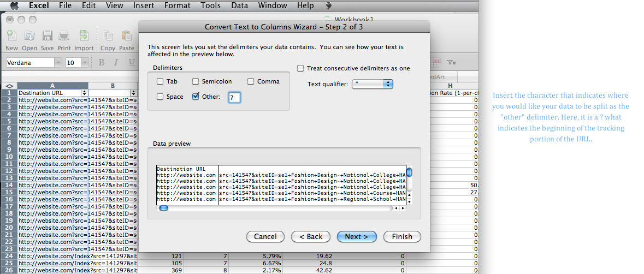Open the View menu

(x=115, y=5)
